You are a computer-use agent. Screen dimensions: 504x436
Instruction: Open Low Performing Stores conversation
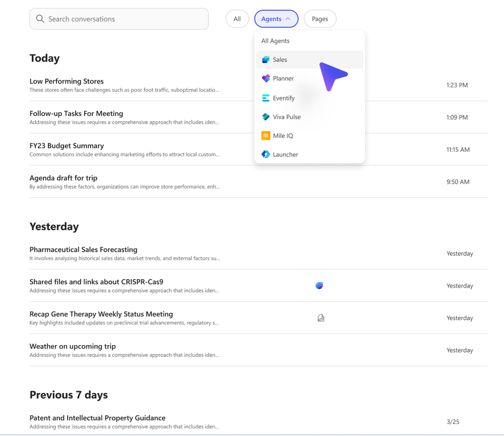tap(67, 81)
